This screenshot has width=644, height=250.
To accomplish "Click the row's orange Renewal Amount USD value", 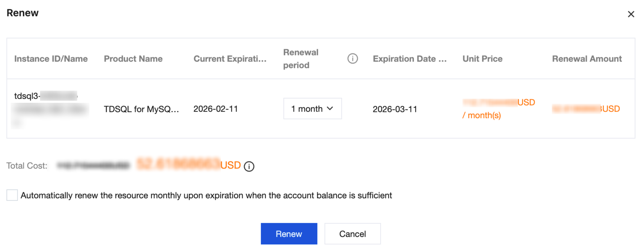I will tap(586, 109).
